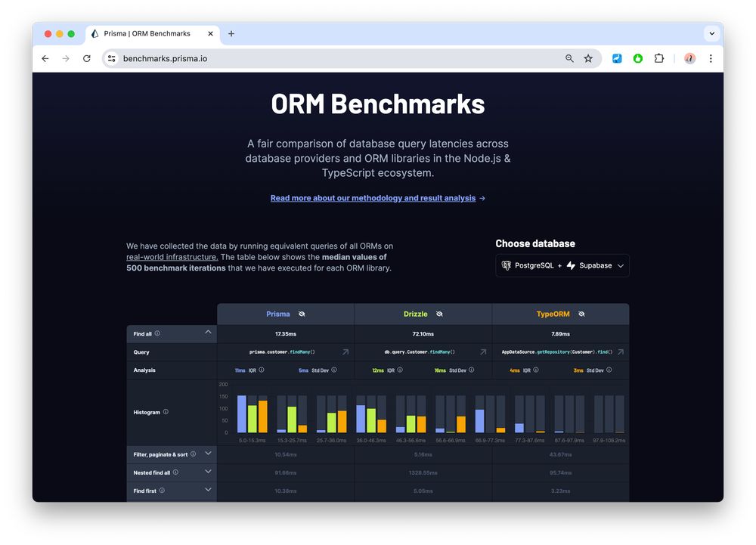Show info about the Find all query
This screenshot has width=756, height=545.
[x=157, y=333]
